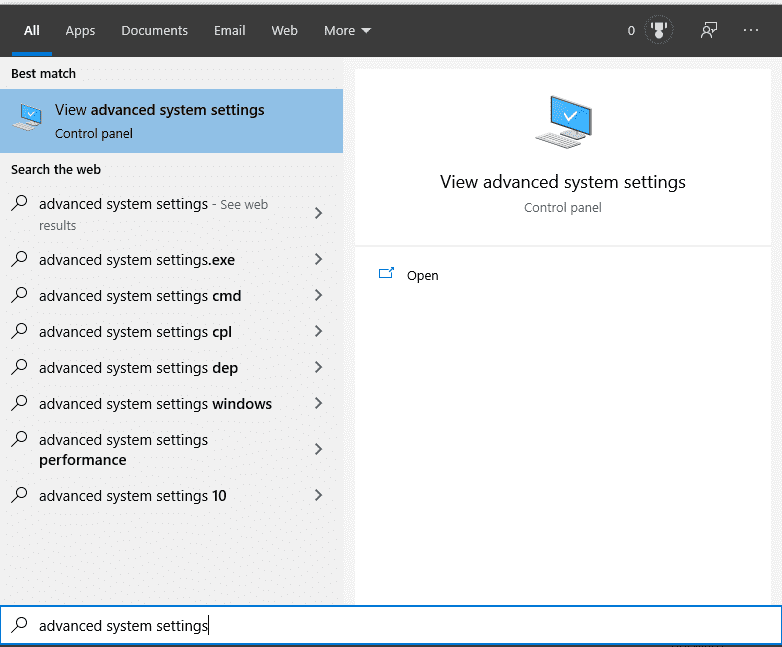Click the search text input field
The image size is (782, 647).
click(391, 625)
